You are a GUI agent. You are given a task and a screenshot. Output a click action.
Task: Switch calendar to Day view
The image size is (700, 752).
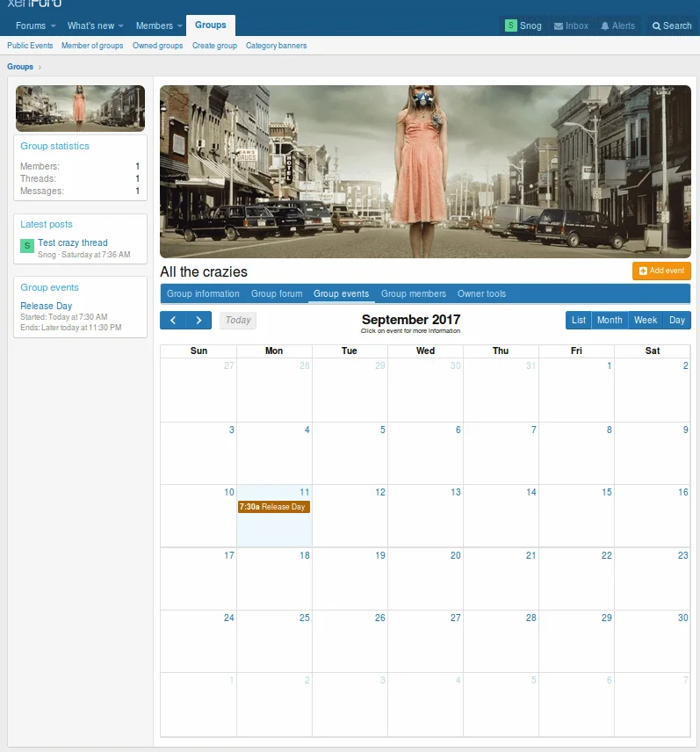click(x=677, y=321)
